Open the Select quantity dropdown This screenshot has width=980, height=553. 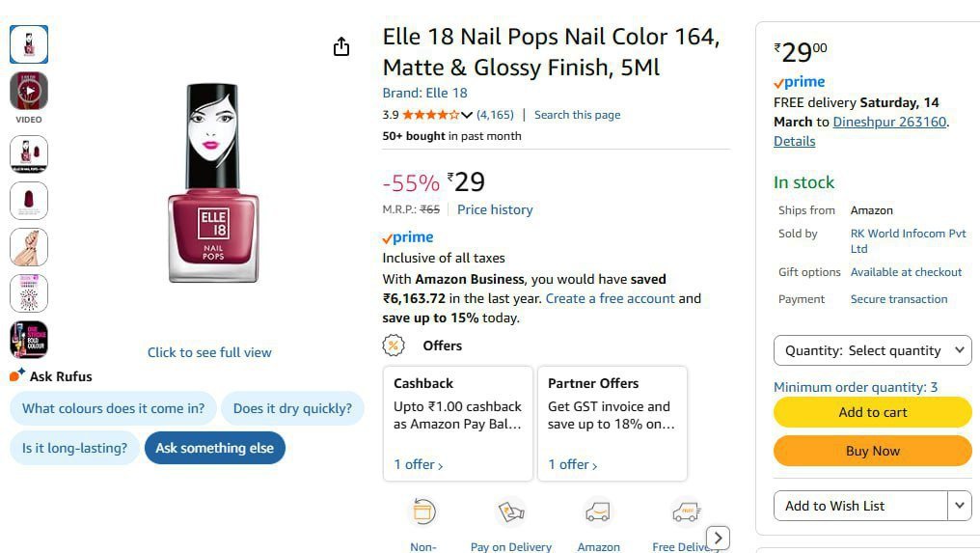click(872, 350)
